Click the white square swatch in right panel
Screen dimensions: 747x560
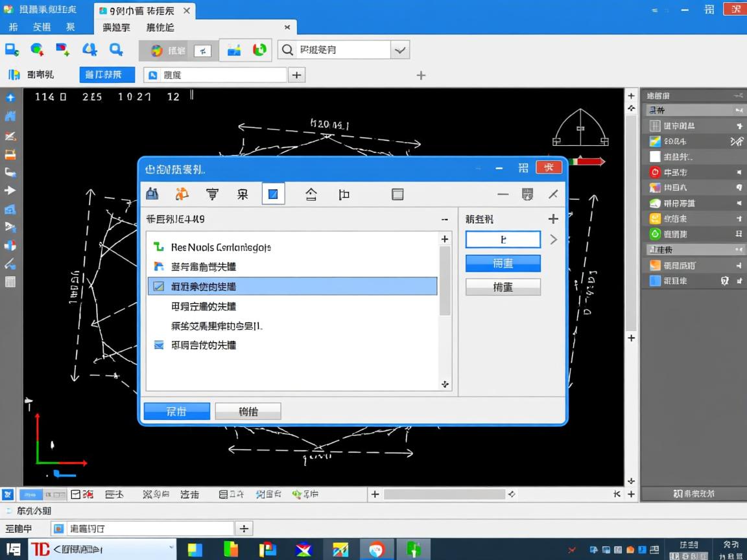tap(655, 157)
